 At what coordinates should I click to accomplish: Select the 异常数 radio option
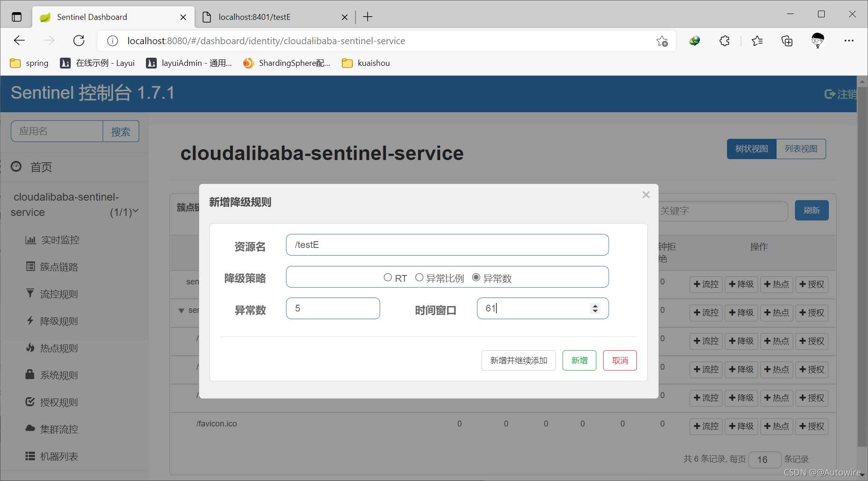[x=476, y=278]
